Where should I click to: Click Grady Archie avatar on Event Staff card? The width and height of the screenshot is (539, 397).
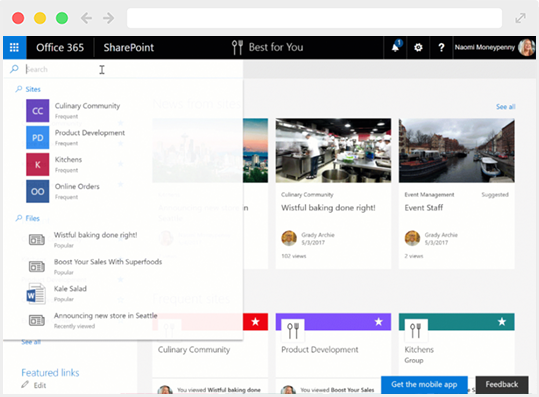(412, 238)
